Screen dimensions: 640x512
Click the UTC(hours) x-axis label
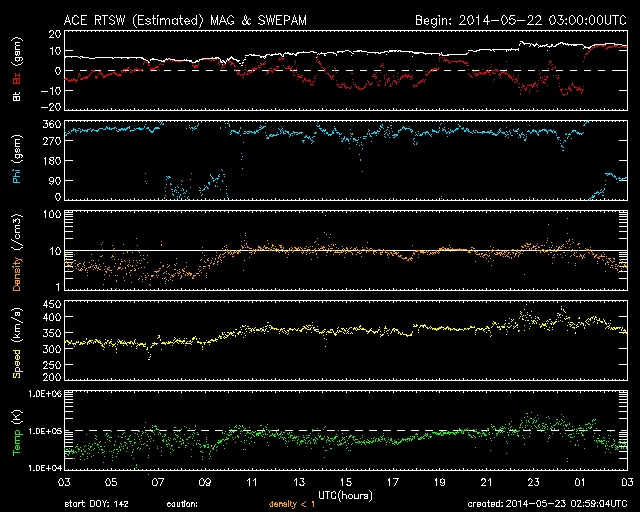click(343, 494)
